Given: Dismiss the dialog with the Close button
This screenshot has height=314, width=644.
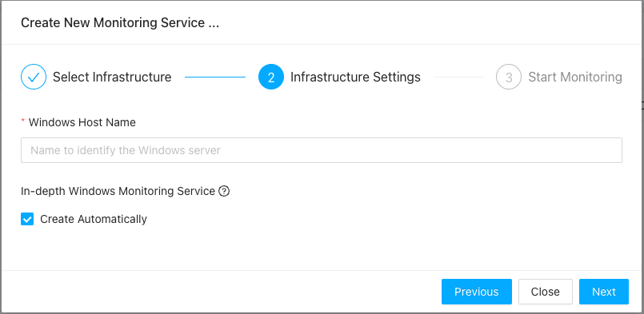Looking at the screenshot, I should coord(546,292).
